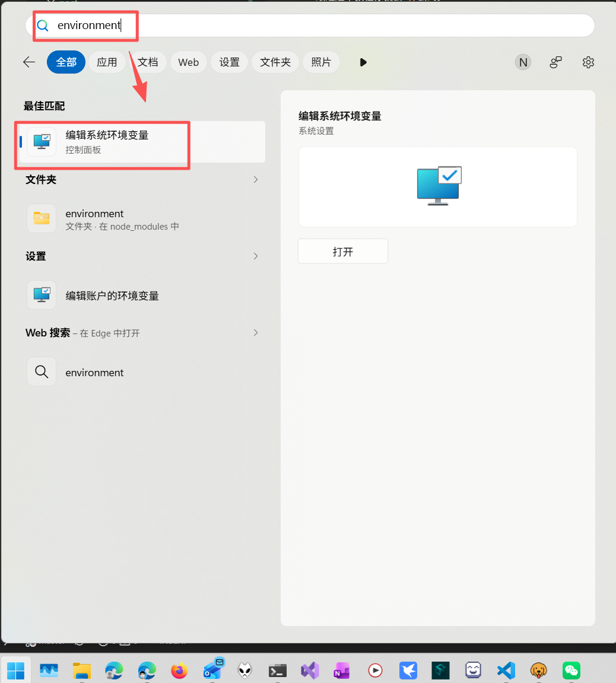Image resolution: width=616 pixels, height=683 pixels.
Task: Click the smiley face taskbar icon
Action: (x=473, y=671)
